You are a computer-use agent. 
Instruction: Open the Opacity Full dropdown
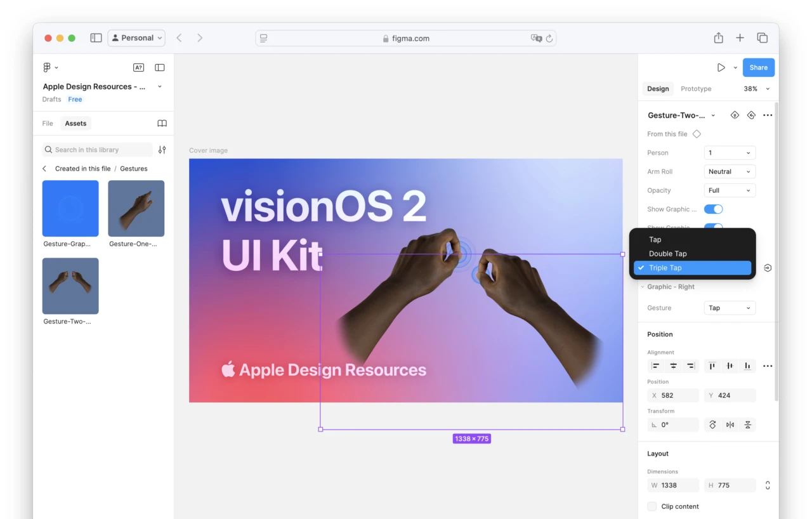[x=730, y=190]
